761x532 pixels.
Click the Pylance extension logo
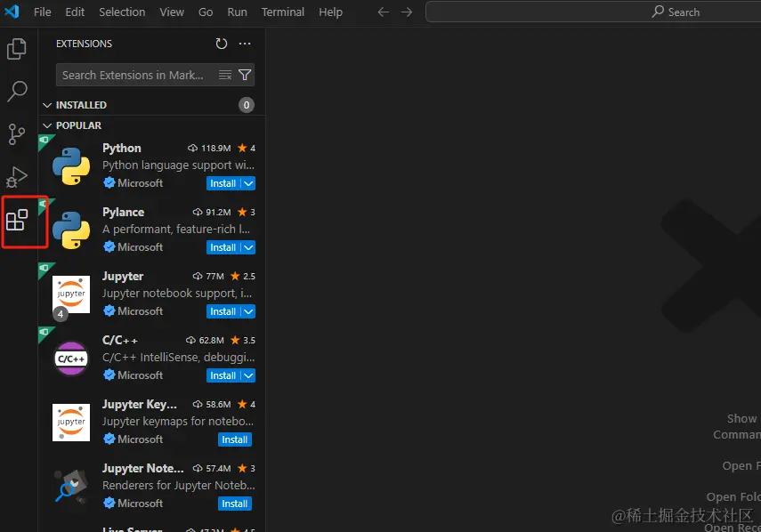coord(71,230)
